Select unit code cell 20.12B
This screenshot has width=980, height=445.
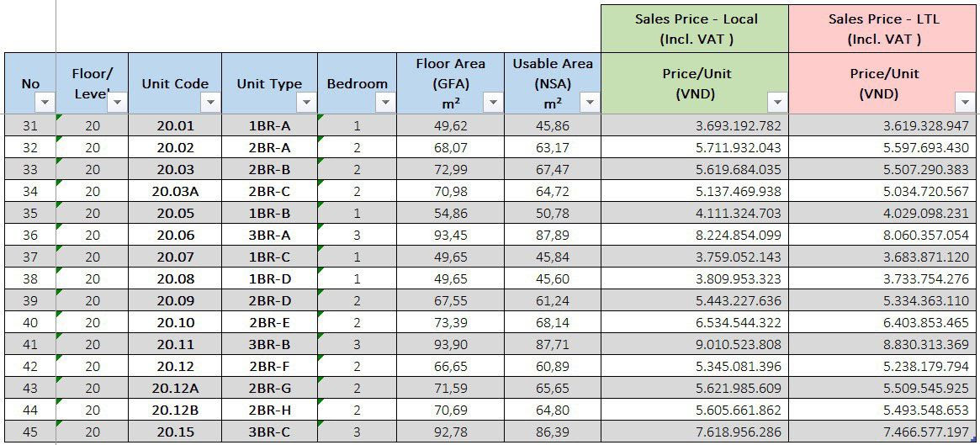pyautogui.click(x=175, y=410)
